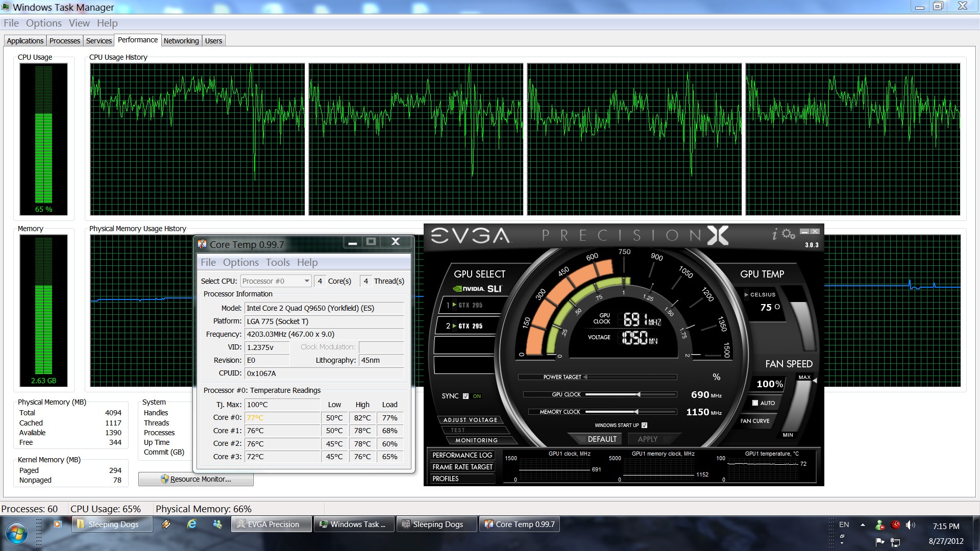This screenshot has height=551, width=980.
Task: Switch to Sleeping Dogs game taskbar button
Action: pyautogui.click(x=437, y=524)
